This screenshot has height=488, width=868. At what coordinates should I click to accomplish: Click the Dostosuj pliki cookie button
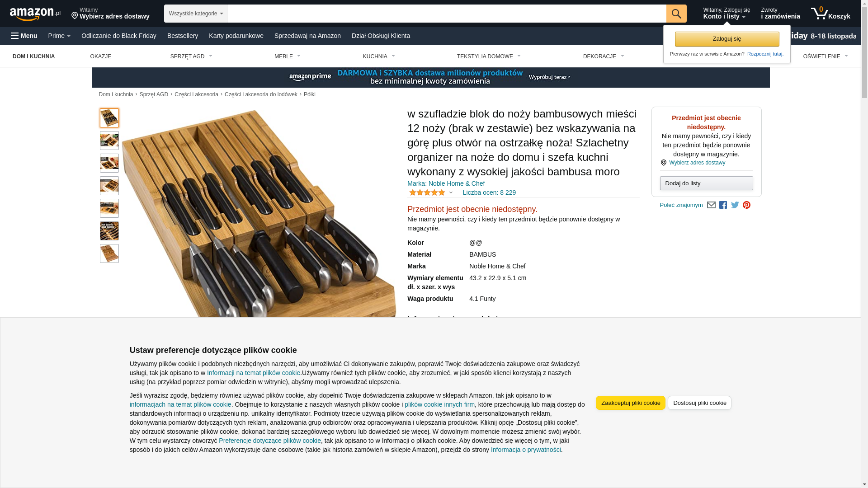coord(699,403)
